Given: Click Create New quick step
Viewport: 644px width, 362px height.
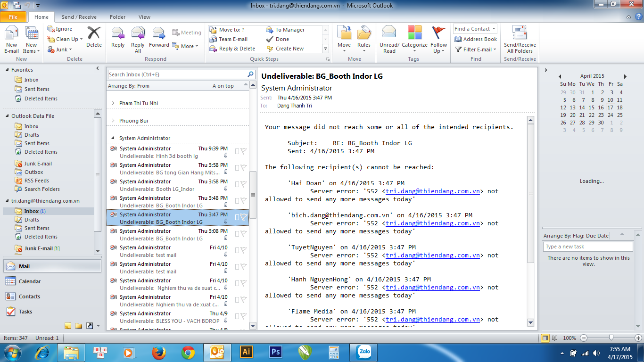Looking at the screenshot, I should (x=286, y=49).
